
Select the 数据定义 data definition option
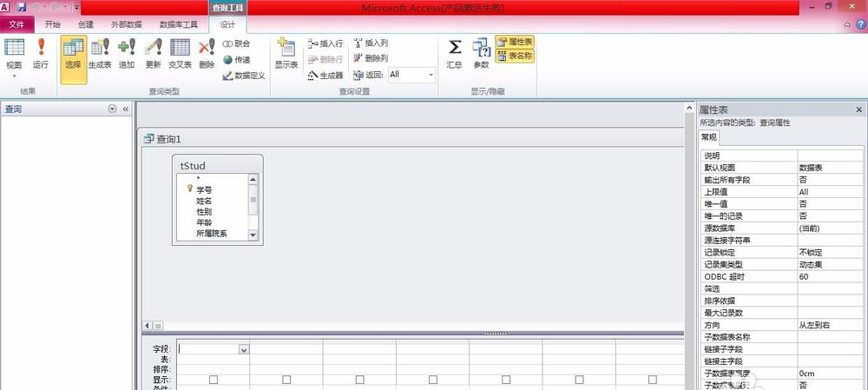[244, 76]
